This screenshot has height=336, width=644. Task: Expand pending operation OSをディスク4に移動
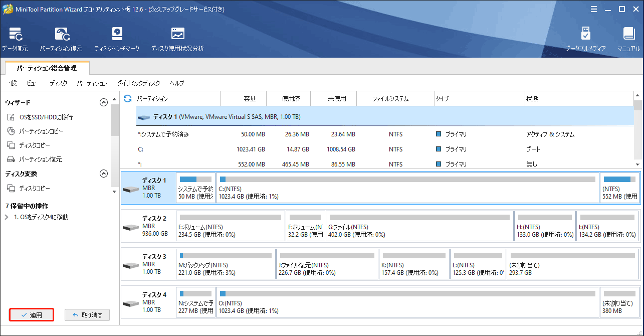click(x=7, y=217)
